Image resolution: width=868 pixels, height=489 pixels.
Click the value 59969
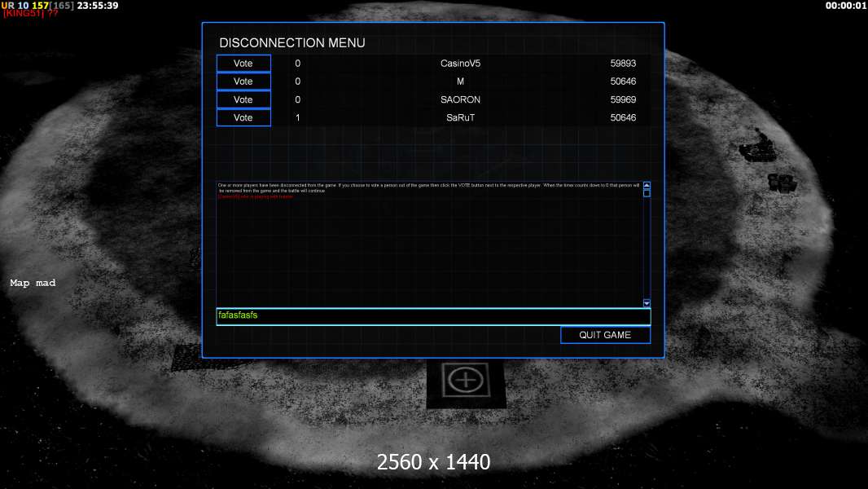coord(624,99)
